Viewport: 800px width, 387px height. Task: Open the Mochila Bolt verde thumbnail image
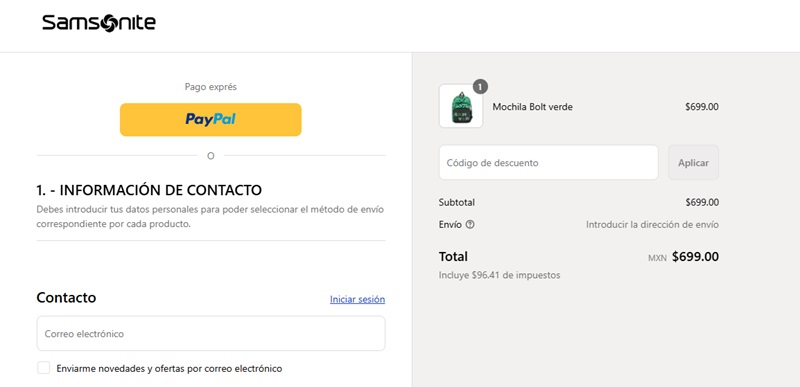[x=461, y=106]
